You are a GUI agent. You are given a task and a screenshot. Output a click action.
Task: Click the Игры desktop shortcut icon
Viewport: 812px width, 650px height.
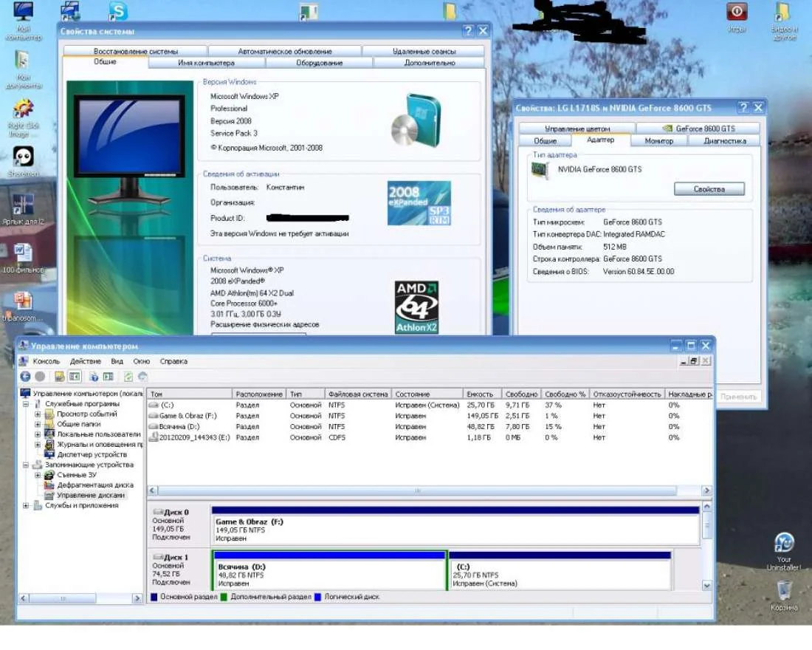tap(737, 13)
